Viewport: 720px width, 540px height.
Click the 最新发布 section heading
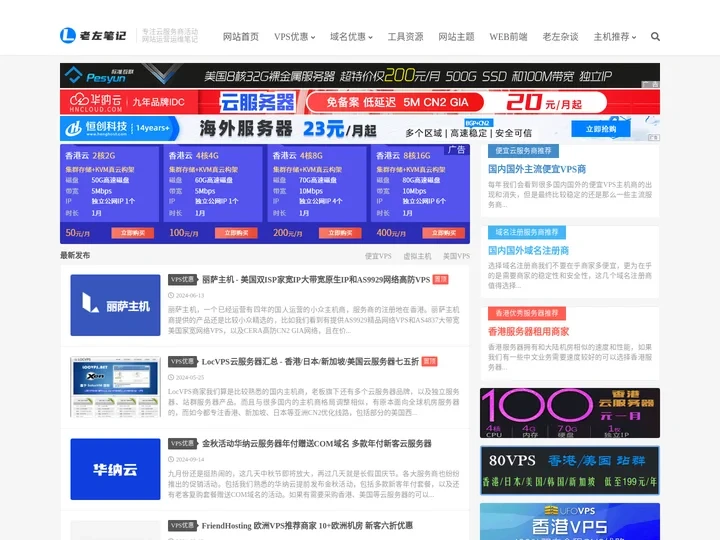click(x=75, y=255)
